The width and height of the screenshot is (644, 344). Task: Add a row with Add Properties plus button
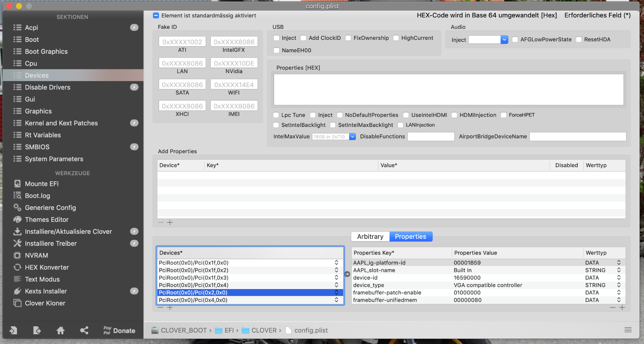(x=170, y=222)
